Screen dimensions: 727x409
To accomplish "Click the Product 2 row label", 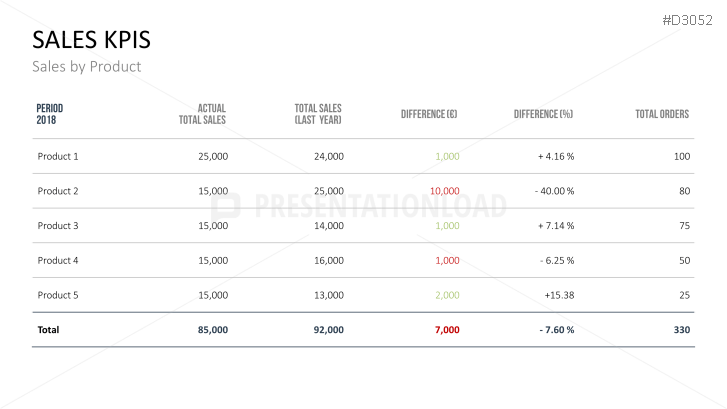I will pyautogui.click(x=58, y=191).
